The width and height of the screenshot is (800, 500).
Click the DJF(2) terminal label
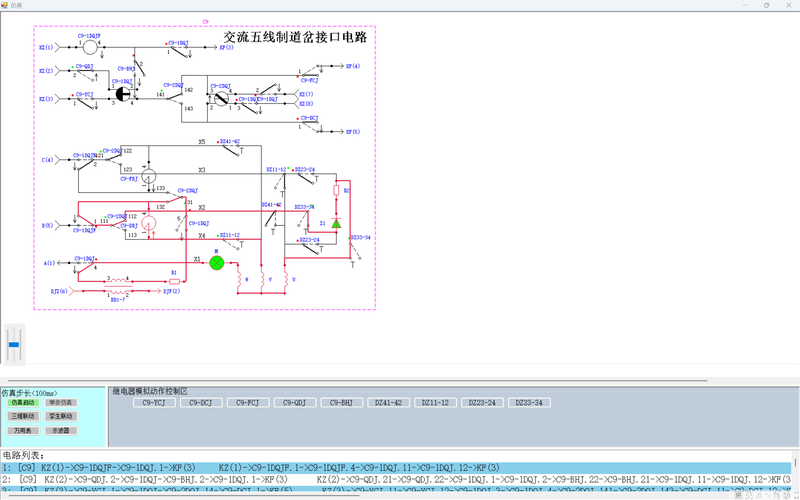(171, 291)
